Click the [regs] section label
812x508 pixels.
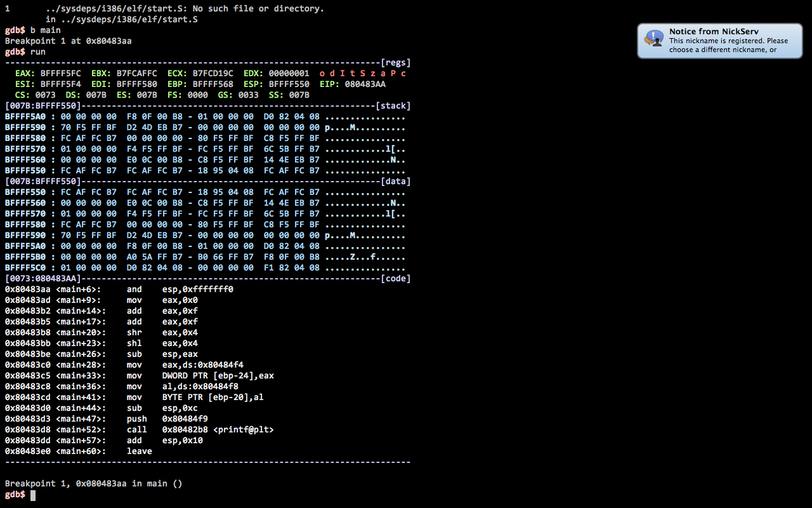(396, 62)
